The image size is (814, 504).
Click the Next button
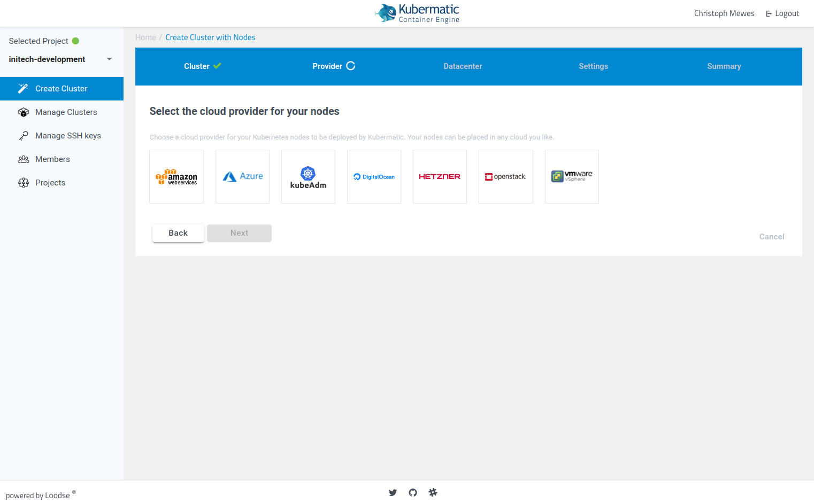coord(239,233)
